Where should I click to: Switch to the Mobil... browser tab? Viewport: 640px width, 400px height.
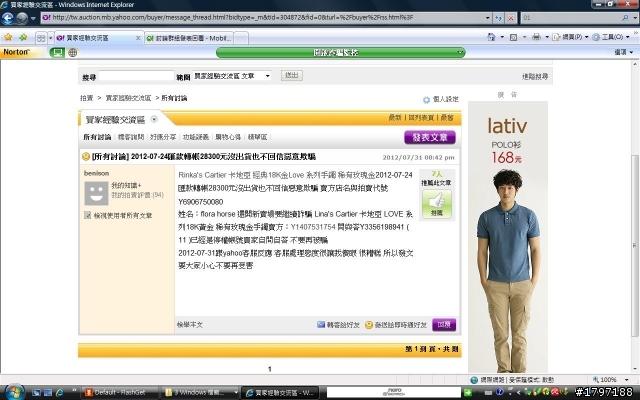(x=189, y=38)
